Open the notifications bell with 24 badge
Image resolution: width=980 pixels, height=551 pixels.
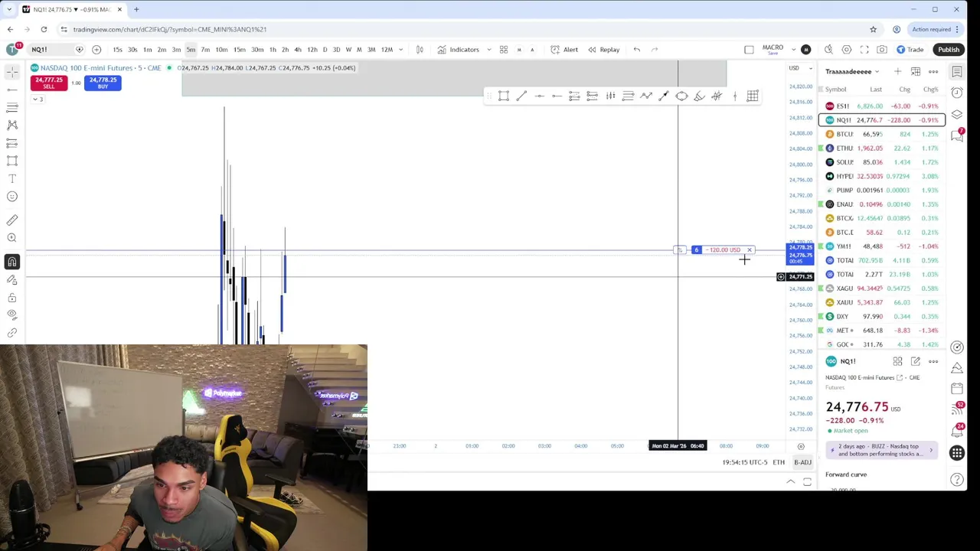pos(957,432)
